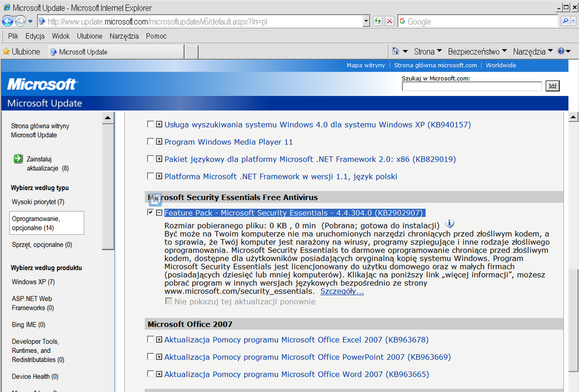Check the Excel 2007 help update checkbox
Viewport: 579px width, 392px height.
pos(151,339)
